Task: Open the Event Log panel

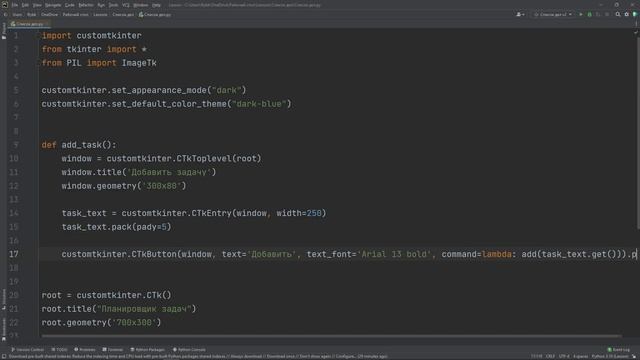Action: coord(619,350)
